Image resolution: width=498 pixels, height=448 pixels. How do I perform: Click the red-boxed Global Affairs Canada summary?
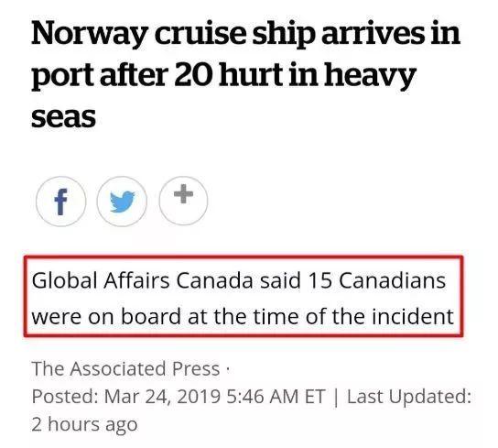pos(244,296)
